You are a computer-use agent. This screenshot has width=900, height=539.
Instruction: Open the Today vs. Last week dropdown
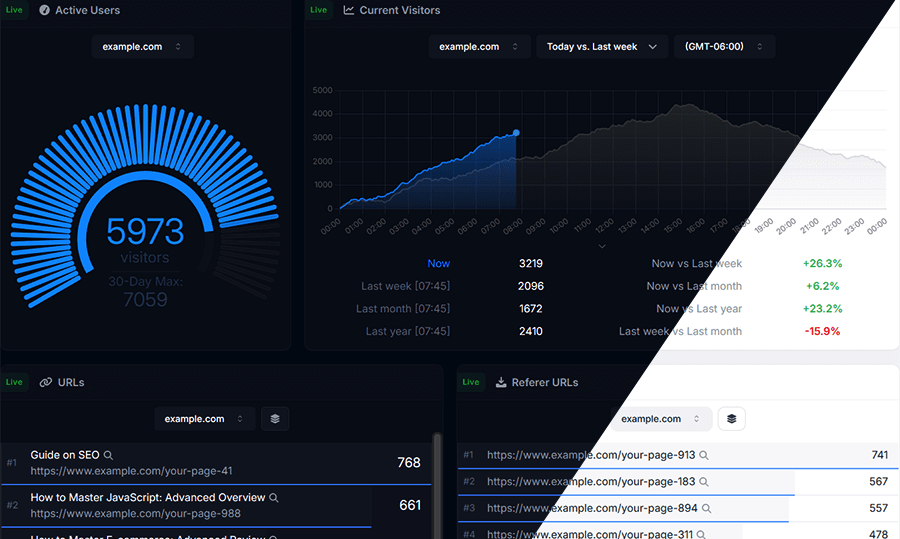coord(602,46)
